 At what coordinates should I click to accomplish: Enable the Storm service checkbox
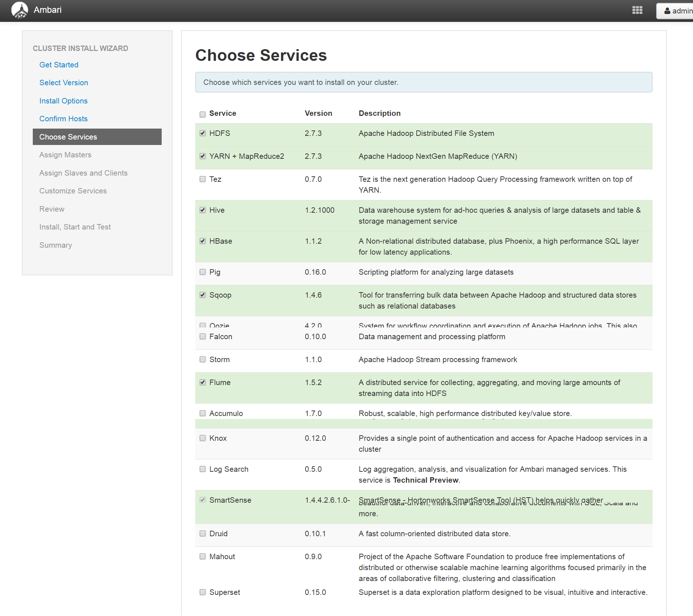[x=202, y=360]
